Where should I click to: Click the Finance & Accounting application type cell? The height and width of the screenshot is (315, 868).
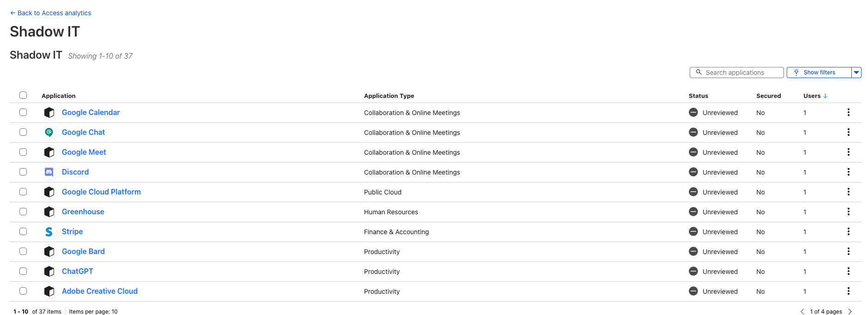tap(396, 232)
